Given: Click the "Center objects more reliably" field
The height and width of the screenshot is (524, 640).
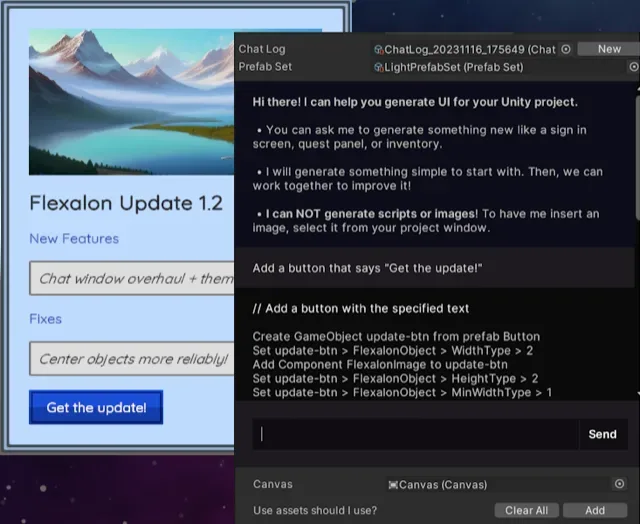Looking at the screenshot, I should [x=133, y=358].
